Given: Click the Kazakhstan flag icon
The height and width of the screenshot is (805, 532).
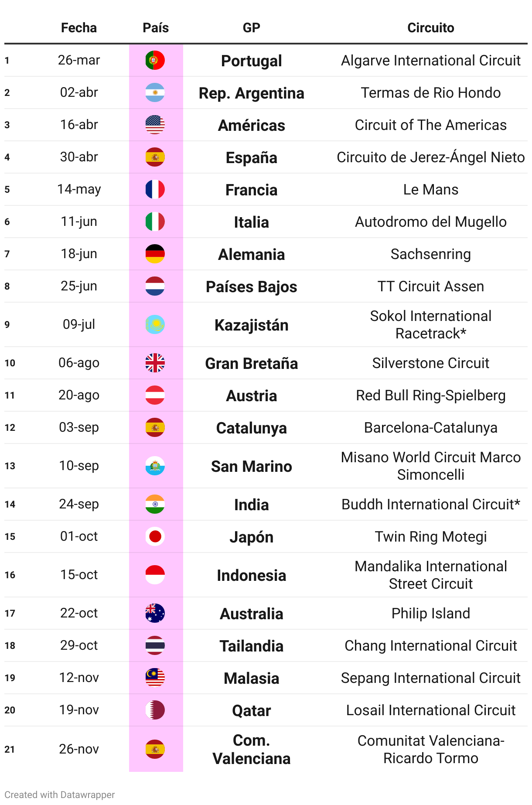Looking at the screenshot, I should [155, 324].
